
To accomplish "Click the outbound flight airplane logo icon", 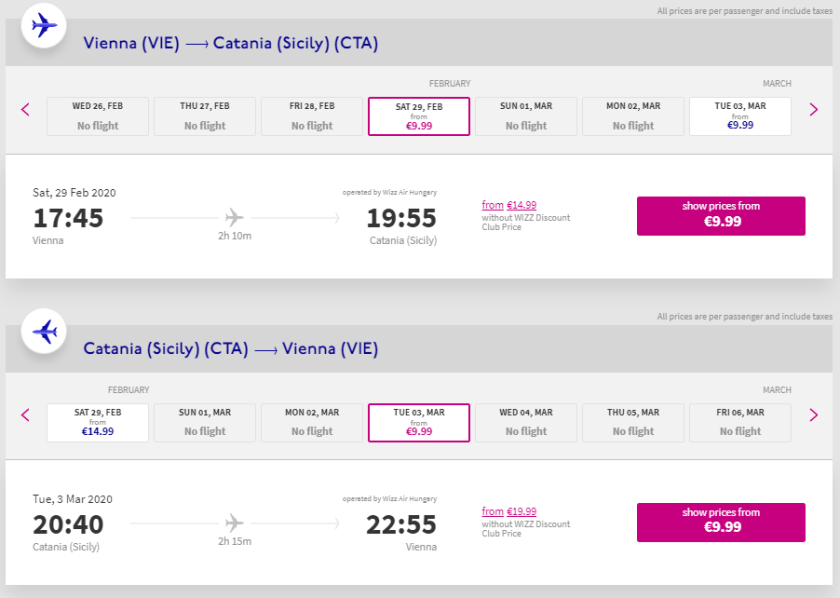I will click(x=44, y=25).
